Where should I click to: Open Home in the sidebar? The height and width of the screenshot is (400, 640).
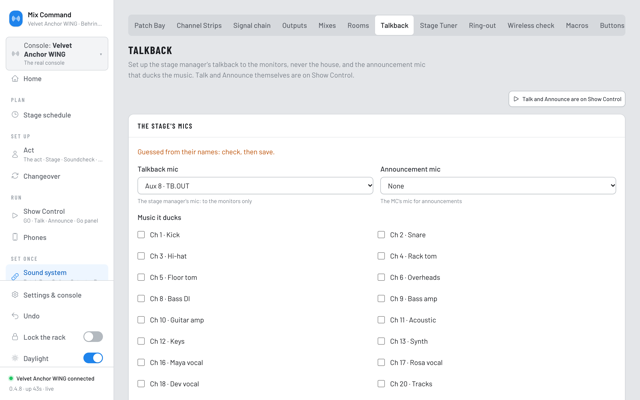[x=57, y=79]
